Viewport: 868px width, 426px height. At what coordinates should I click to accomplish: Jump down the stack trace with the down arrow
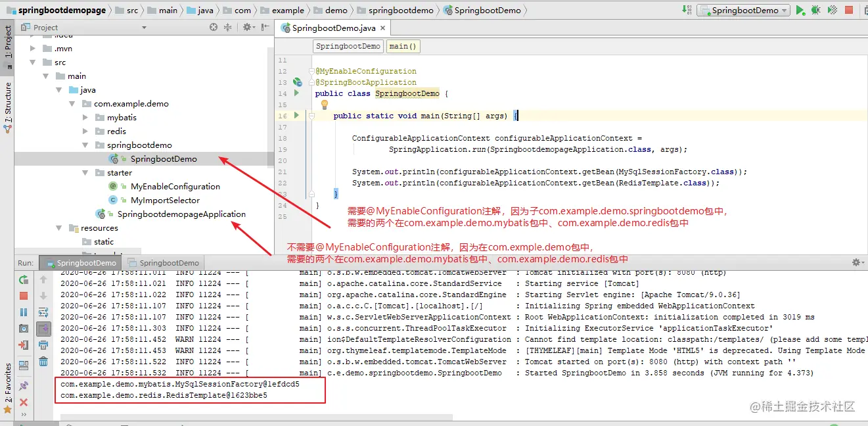coord(43,296)
